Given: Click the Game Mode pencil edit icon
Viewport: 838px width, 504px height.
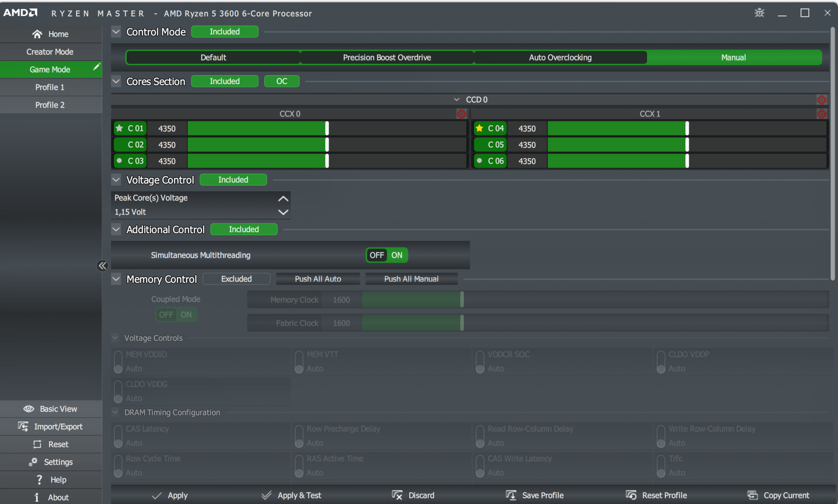Looking at the screenshot, I should (96, 67).
